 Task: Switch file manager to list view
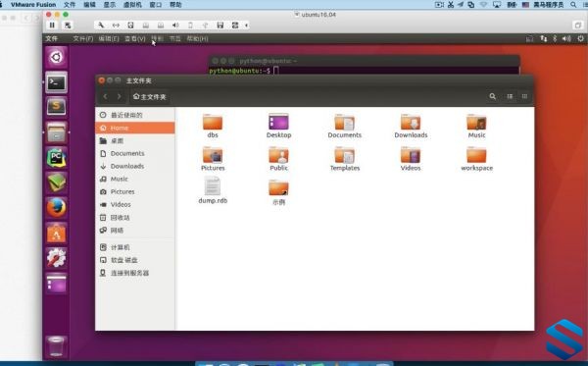(510, 96)
